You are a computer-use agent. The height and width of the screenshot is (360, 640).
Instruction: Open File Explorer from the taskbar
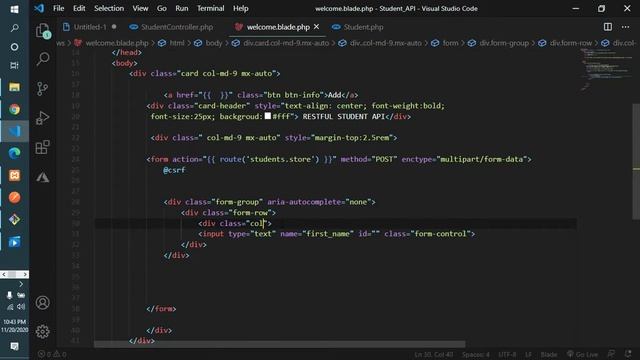pos(14,87)
